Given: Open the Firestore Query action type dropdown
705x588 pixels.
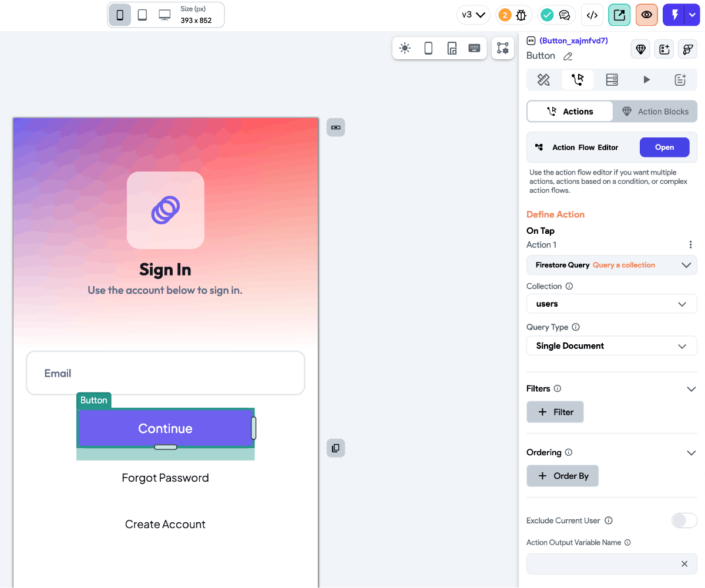Looking at the screenshot, I should tap(612, 265).
